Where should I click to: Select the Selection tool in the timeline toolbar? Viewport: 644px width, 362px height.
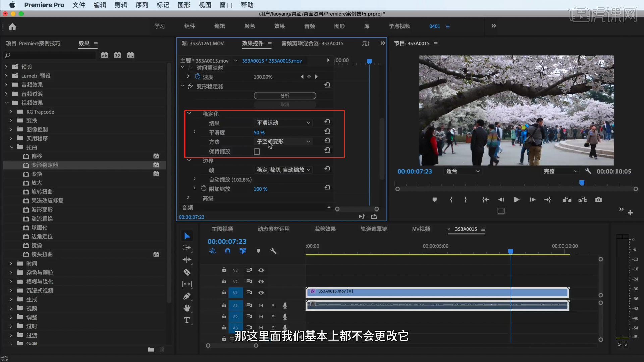187,236
